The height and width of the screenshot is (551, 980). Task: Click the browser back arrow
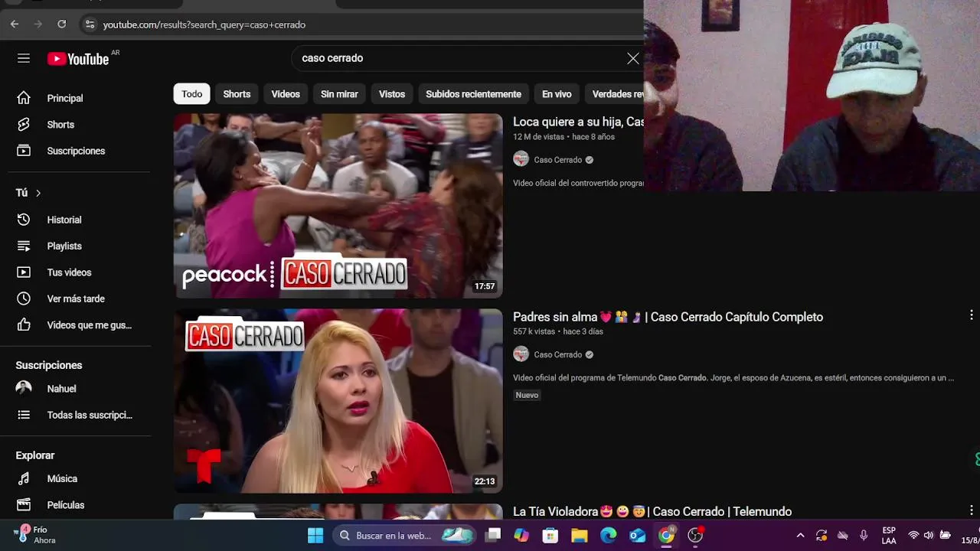point(15,24)
